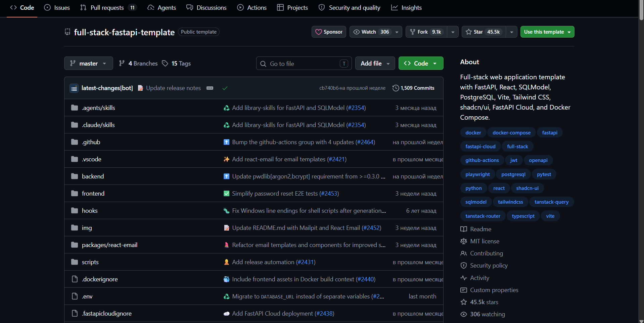Click the scripts folder icon
Screen dimensions: 644x323
pyautogui.click(x=75, y=262)
